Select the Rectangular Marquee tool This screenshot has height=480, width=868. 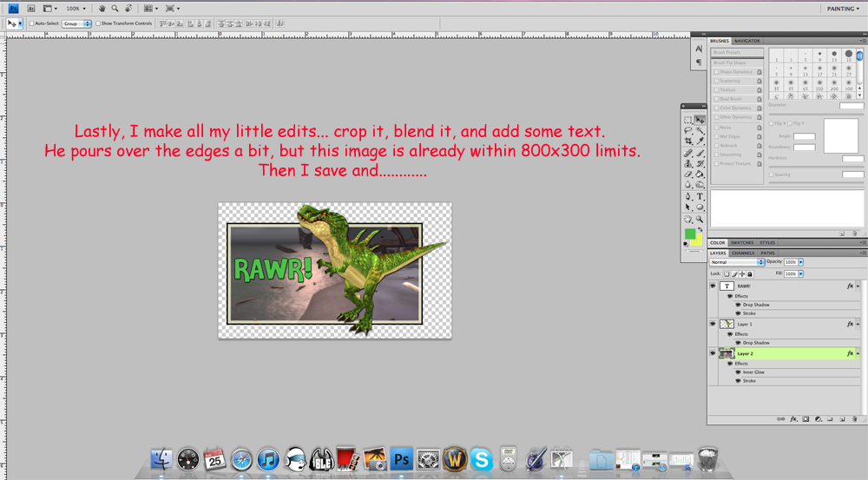[x=688, y=120]
